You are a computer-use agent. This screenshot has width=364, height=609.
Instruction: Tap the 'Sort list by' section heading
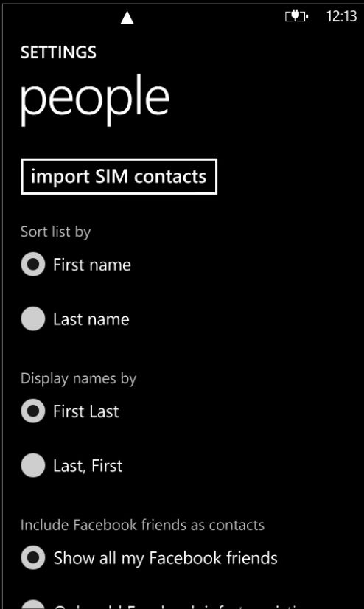click(x=55, y=232)
